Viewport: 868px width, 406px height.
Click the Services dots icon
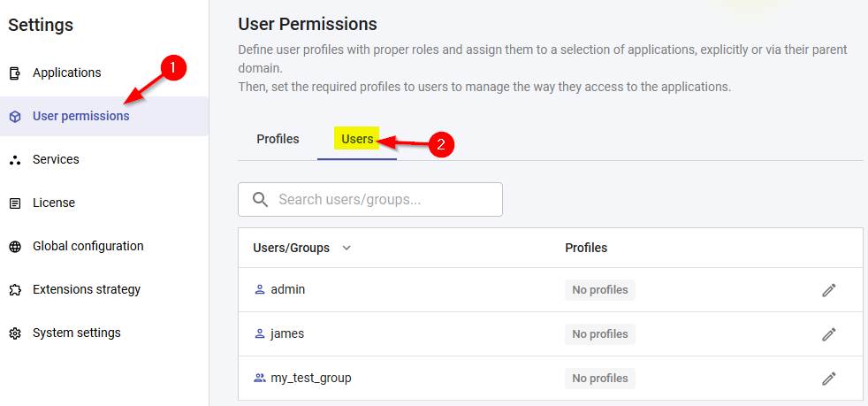click(15, 160)
